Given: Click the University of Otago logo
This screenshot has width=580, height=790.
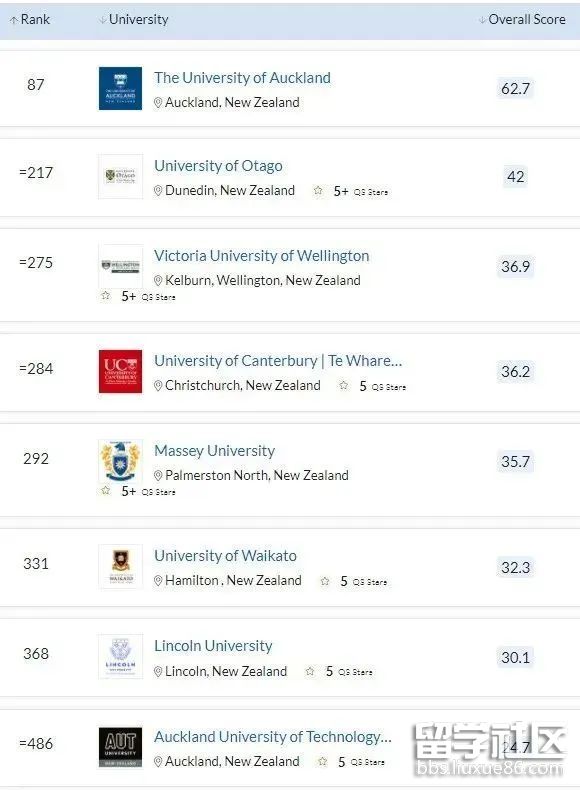Looking at the screenshot, I should [120, 176].
